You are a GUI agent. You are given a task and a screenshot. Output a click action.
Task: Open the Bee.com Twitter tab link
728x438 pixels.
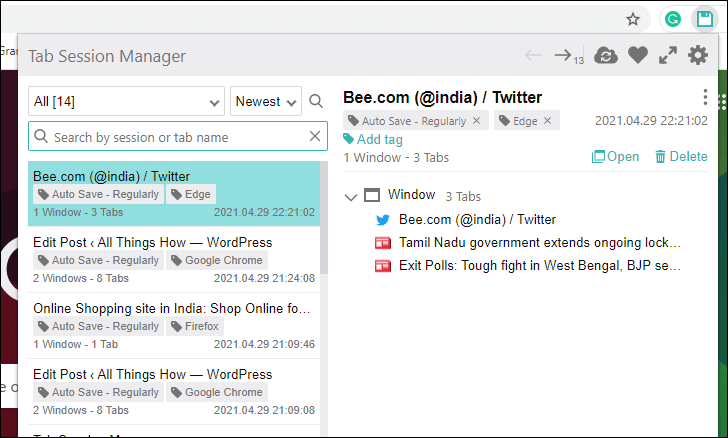[x=477, y=219]
